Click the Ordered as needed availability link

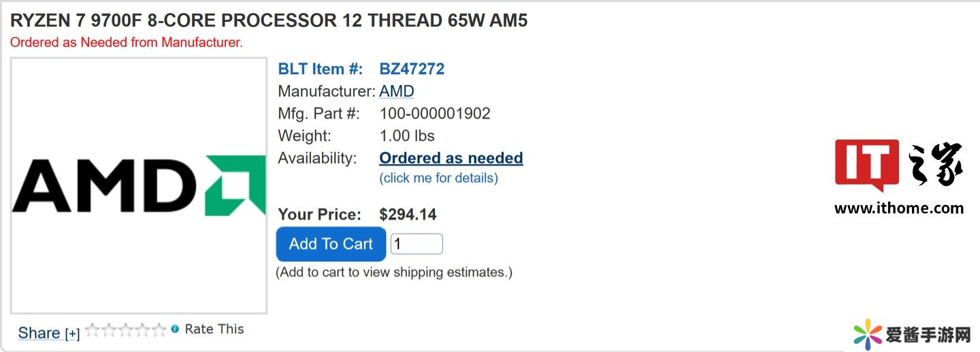[451, 158]
